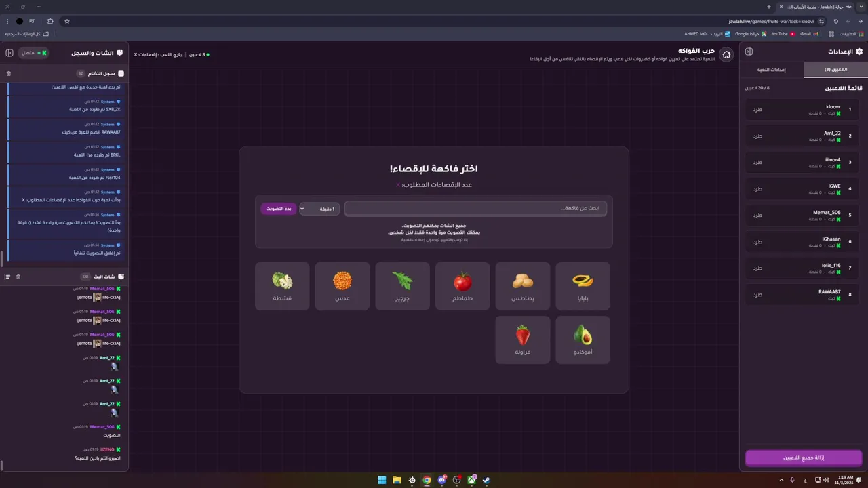Clear the stream chat with trash icon
Screen dimensions: 868x488
coord(18,277)
